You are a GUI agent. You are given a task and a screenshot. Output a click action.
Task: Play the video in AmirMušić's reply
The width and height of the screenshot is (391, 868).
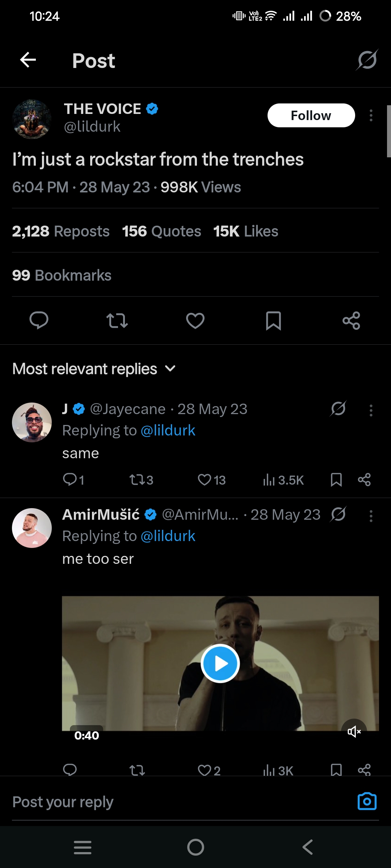point(220,663)
